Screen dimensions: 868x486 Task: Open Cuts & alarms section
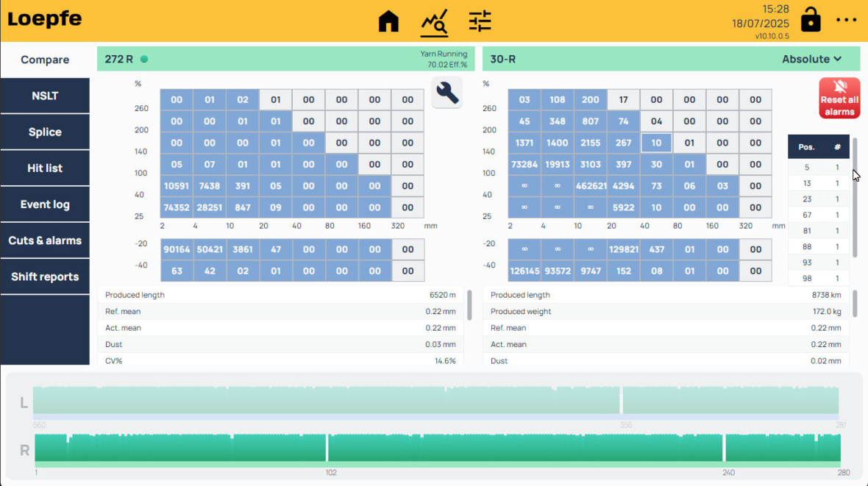click(45, 240)
